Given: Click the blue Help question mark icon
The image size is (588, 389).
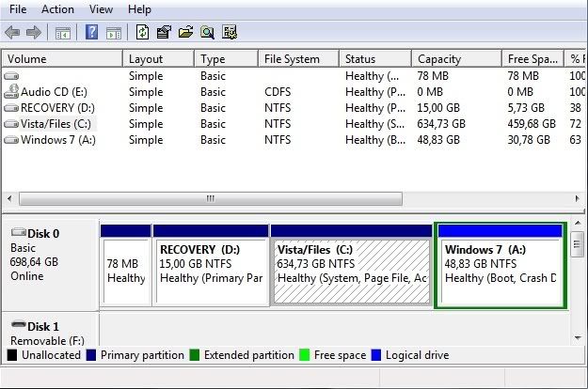Looking at the screenshot, I should point(92,32).
